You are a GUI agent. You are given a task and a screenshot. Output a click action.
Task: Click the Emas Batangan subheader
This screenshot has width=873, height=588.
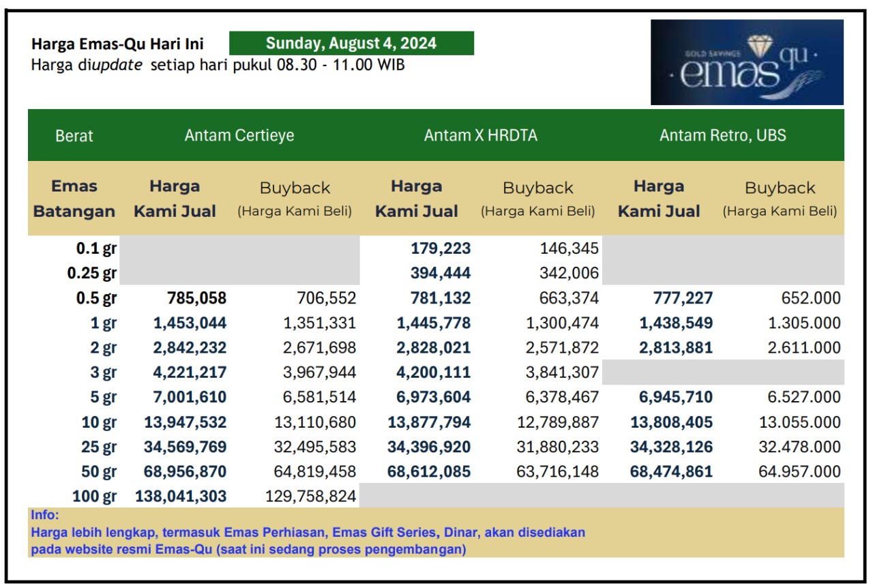74,199
